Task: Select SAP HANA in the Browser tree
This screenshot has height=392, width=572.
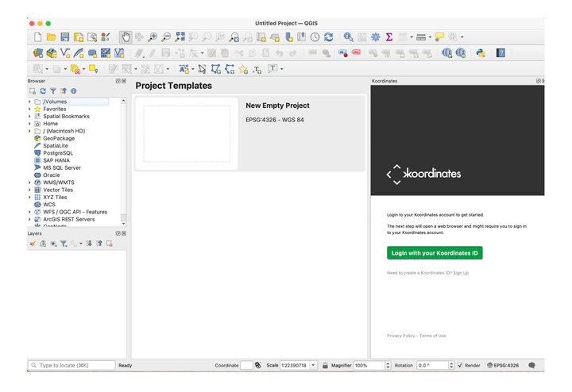Action: [x=56, y=160]
